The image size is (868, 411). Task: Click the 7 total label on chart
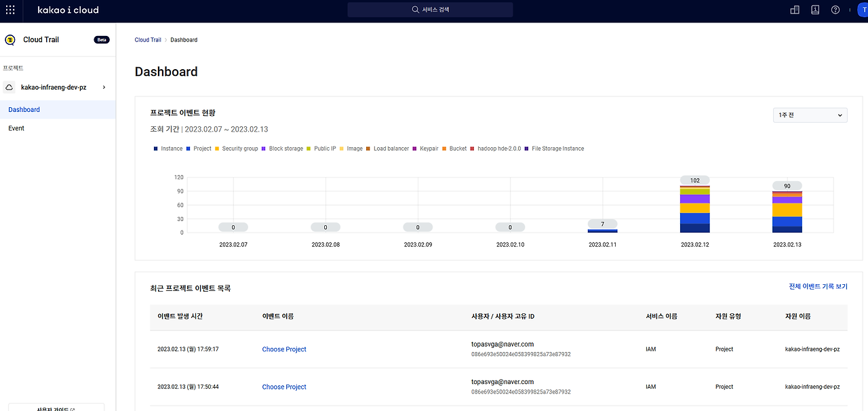tap(603, 224)
